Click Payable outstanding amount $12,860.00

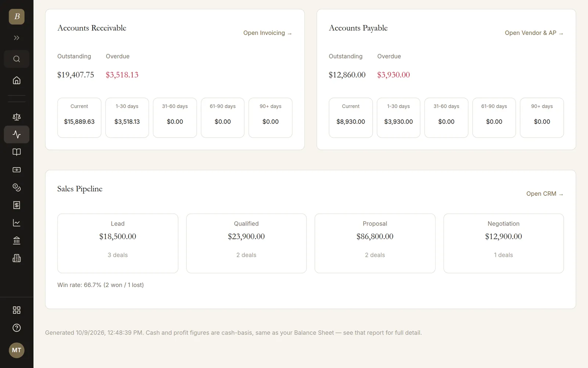(347, 75)
